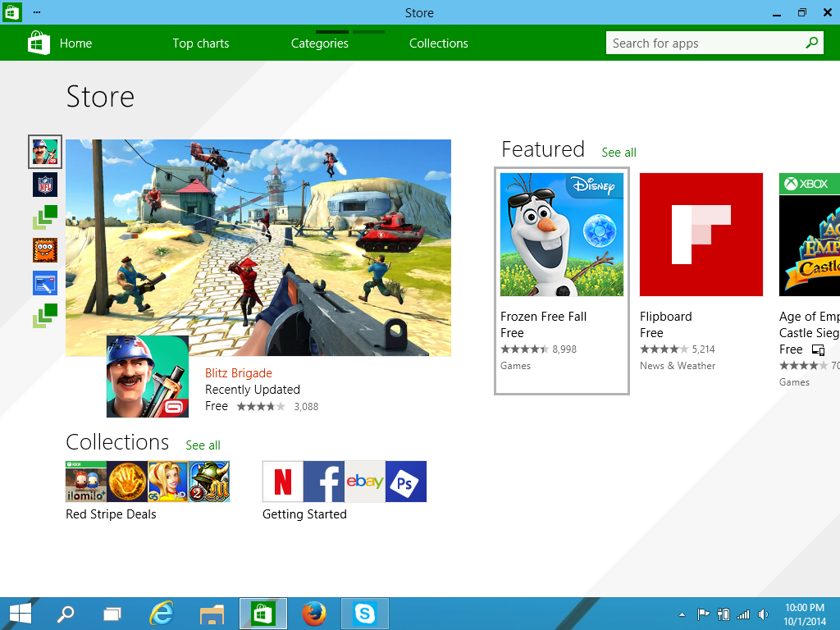Image resolution: width=840 pixels, height=630 pixels.
Task: Open the Action Center flag icon in system tray
Action: [703, 614]
